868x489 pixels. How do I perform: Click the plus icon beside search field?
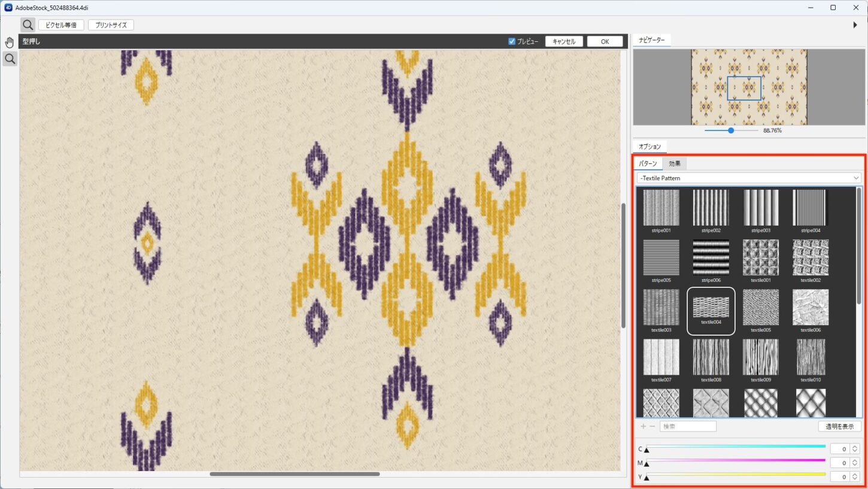644,427
